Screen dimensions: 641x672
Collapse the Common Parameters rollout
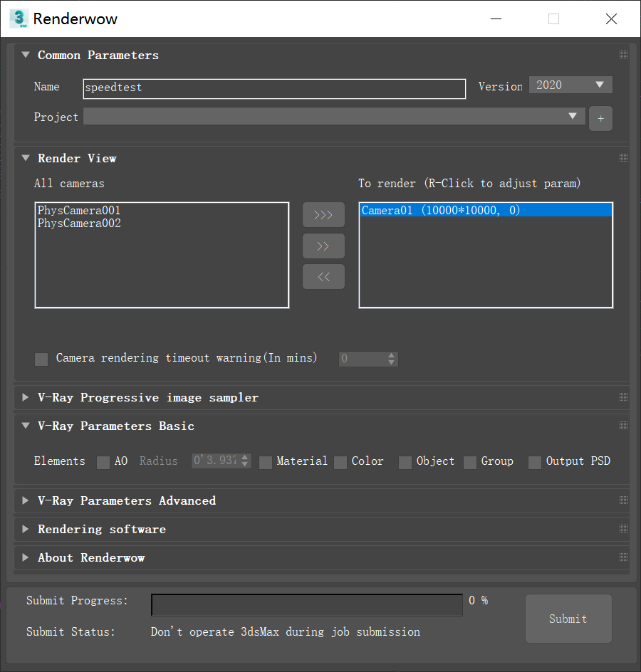pos(26,55)
